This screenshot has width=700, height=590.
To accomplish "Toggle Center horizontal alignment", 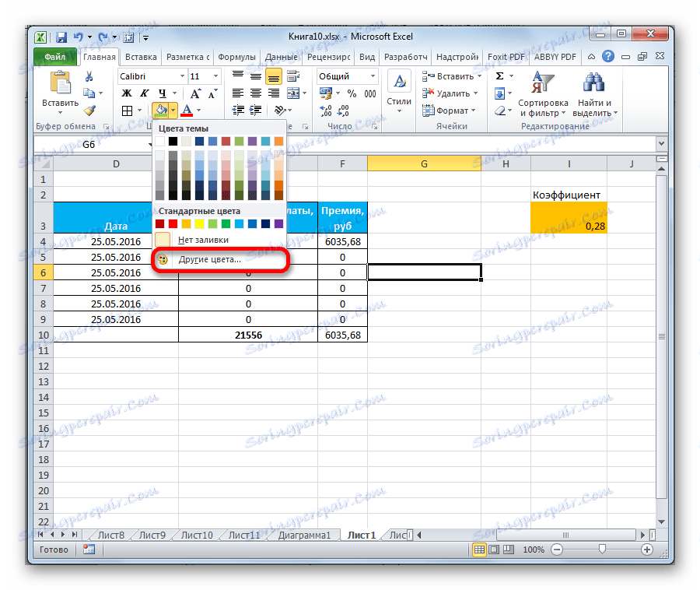I will 256,93.
